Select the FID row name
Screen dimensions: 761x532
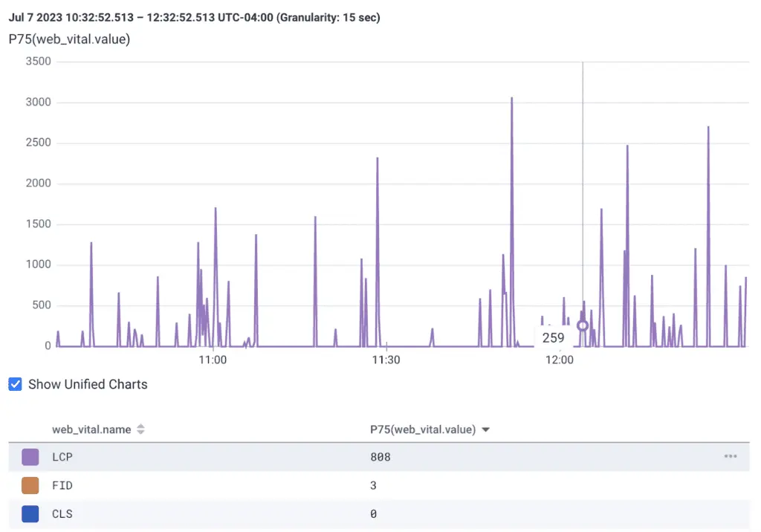pyautogui.click(x=62, y=485)
